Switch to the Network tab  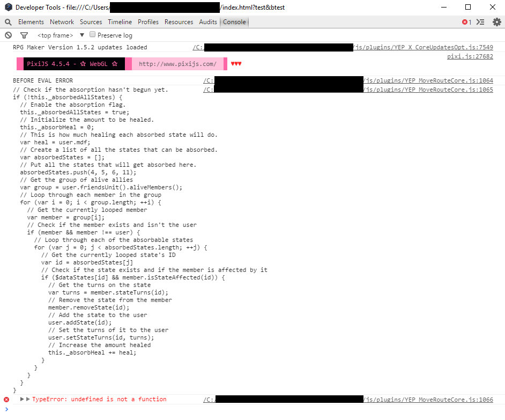pos(62,22)
